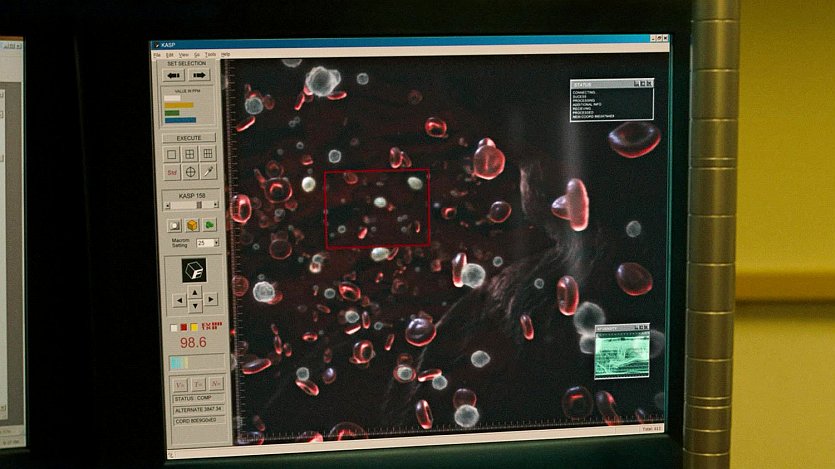
Task: Select the single square frame tool
Action: [172, 154]
